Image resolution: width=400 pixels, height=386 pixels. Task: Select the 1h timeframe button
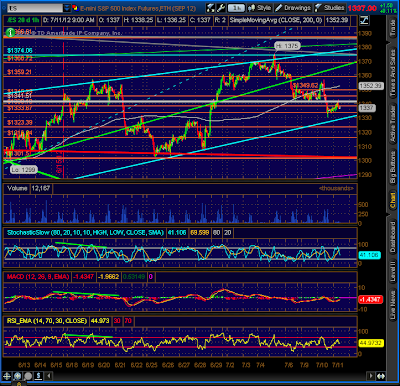pyautogui.click(x=236, y=8)
